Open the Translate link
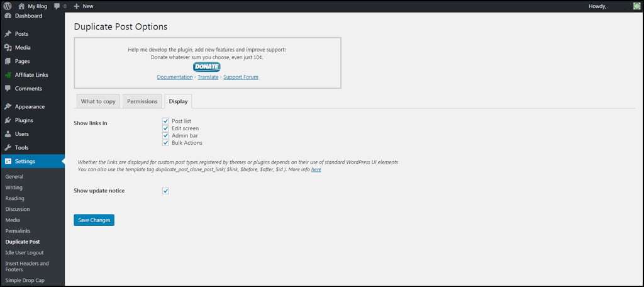Image resolution: width=644 pixels, height=287 pixels. pyautogui.click(x=208, y=77)
